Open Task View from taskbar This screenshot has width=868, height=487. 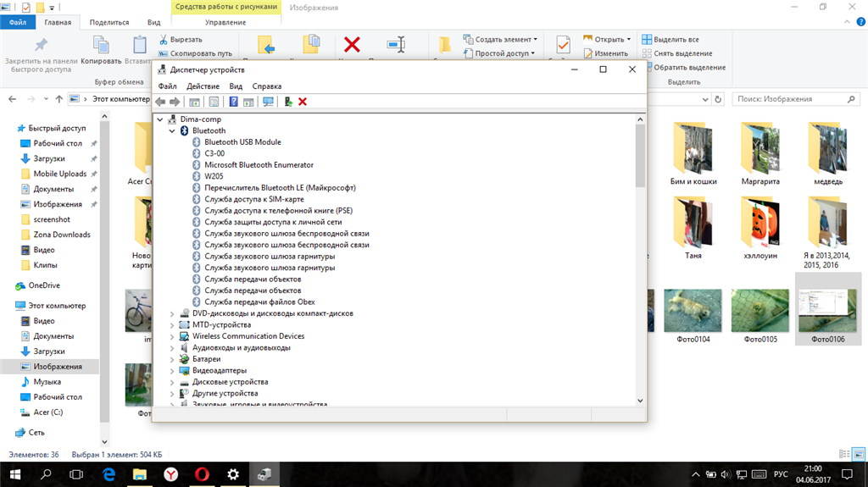pyautogui.click(x=76, y=474)
